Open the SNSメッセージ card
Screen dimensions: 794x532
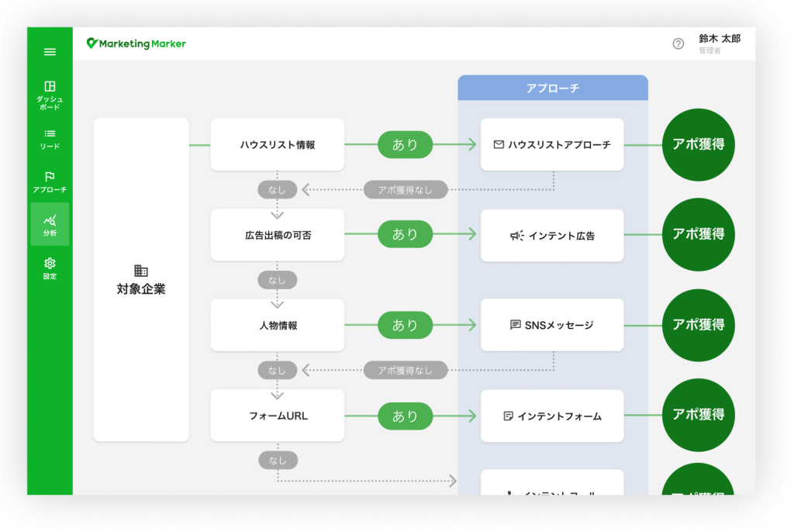point(552,325)
